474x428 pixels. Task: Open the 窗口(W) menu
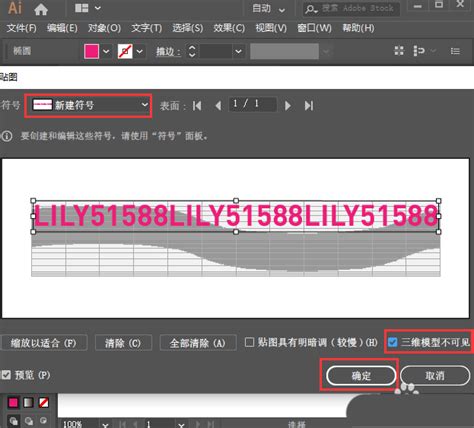[314, 28]
